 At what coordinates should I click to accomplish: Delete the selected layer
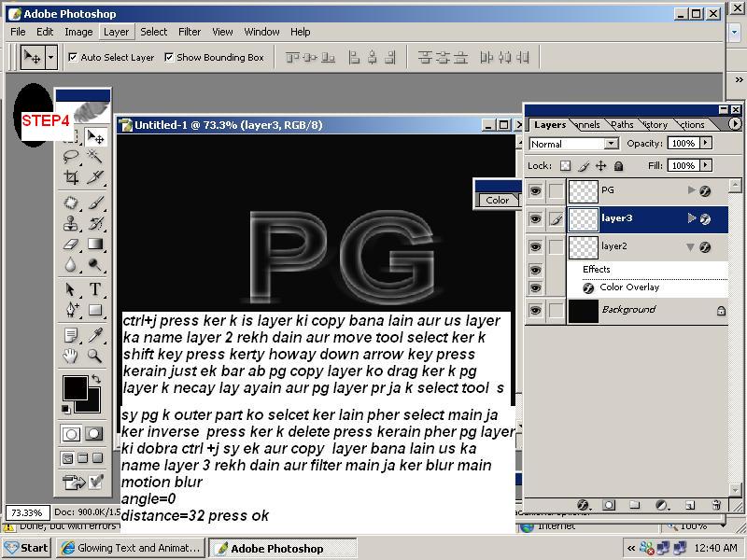715,505
